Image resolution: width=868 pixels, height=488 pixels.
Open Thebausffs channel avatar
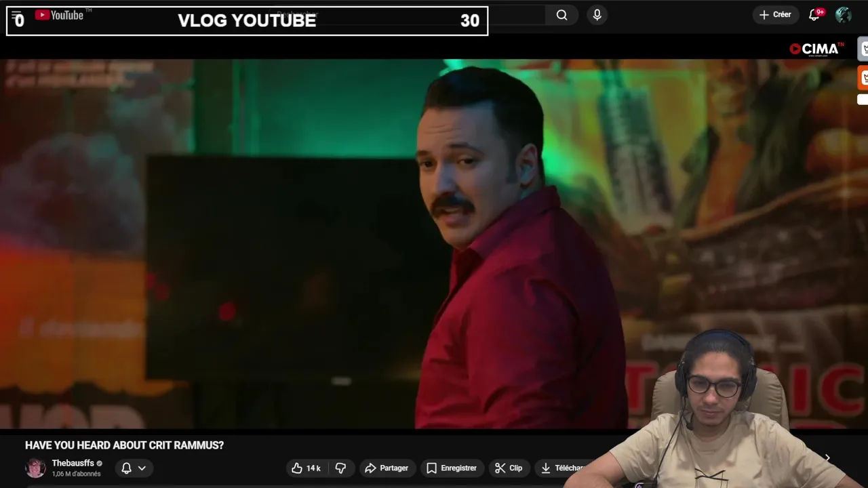point(35,468)
